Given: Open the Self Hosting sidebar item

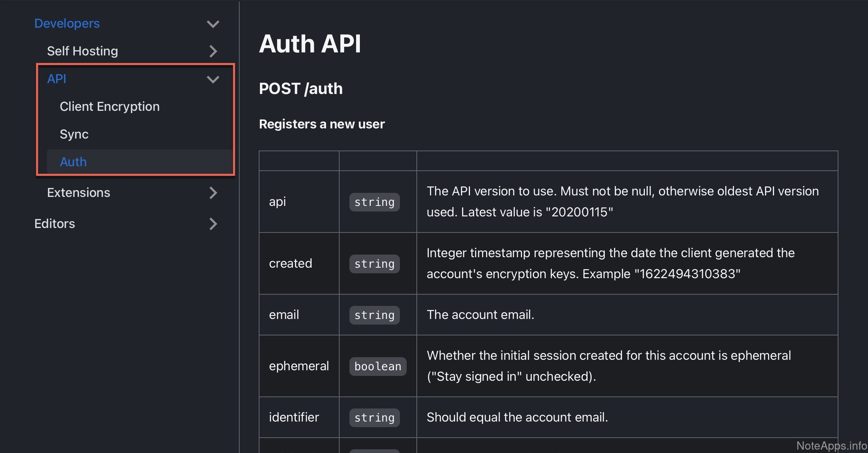Looking at the screenshot, I should tap(82, 51).
